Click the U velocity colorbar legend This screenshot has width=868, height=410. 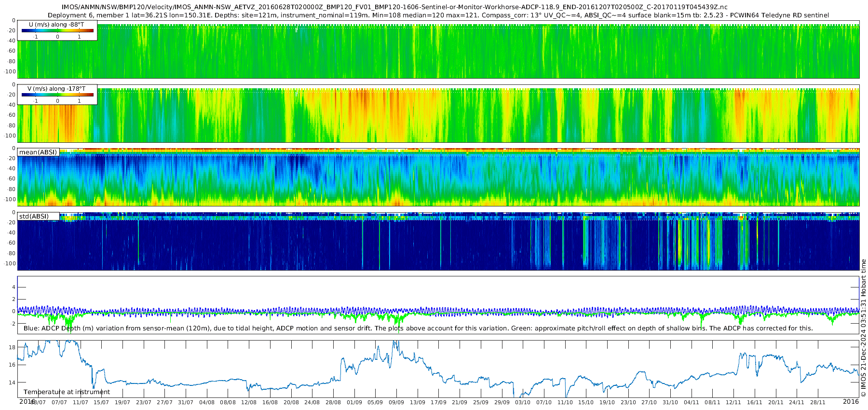57,30
